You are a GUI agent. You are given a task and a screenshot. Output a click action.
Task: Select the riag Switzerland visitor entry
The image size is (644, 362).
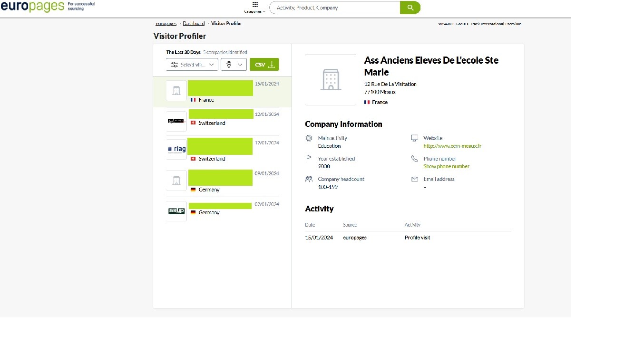click(x=223, y=151)
